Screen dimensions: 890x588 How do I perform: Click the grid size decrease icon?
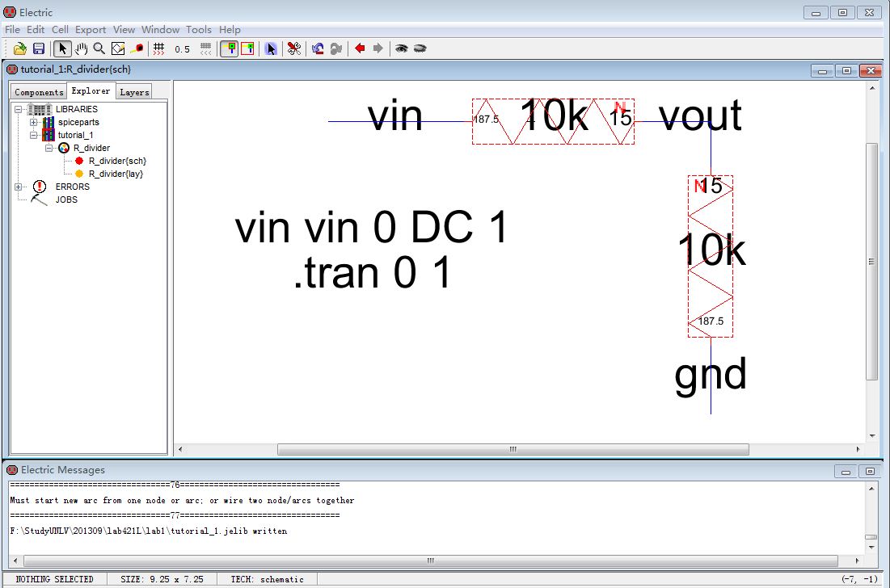tap(205, 48)
